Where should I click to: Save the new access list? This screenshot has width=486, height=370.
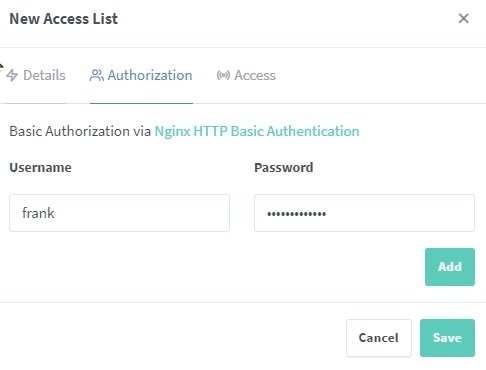(x=447, y=338)
